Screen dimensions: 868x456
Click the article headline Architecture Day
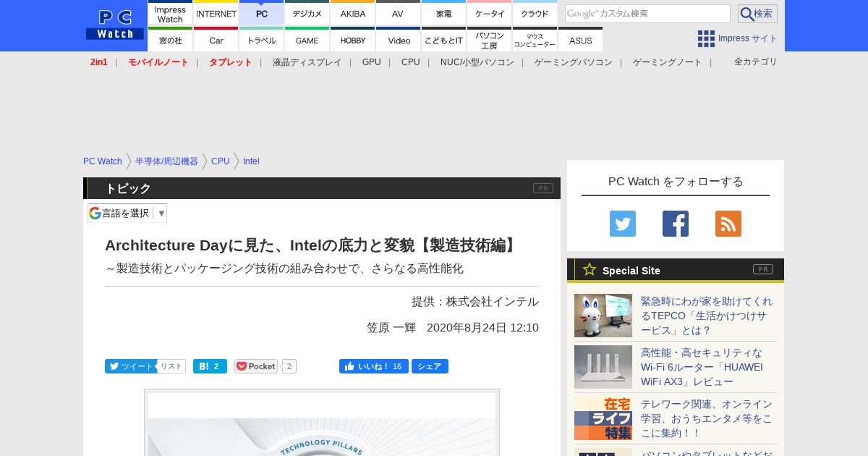pos(313,245)
